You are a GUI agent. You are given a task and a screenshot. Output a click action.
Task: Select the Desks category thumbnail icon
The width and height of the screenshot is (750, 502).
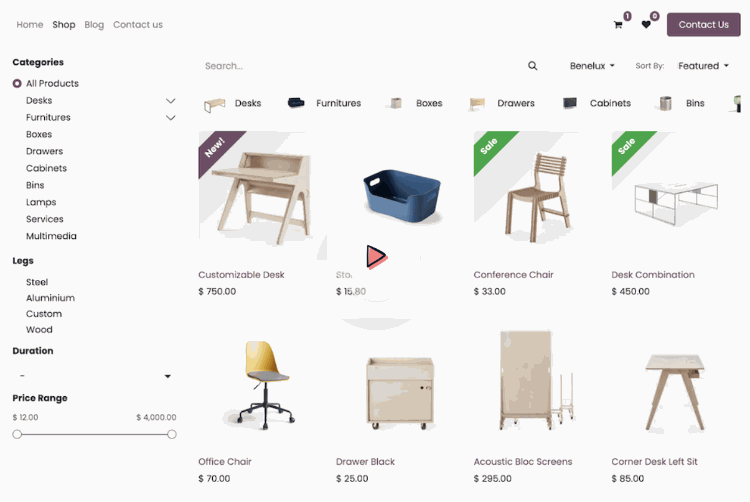click(x=214, y=103)
